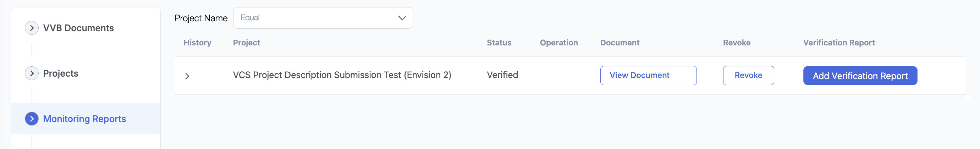Select the VCS Project Description Submission Test row
980x149 pixels.
(342, 75)
